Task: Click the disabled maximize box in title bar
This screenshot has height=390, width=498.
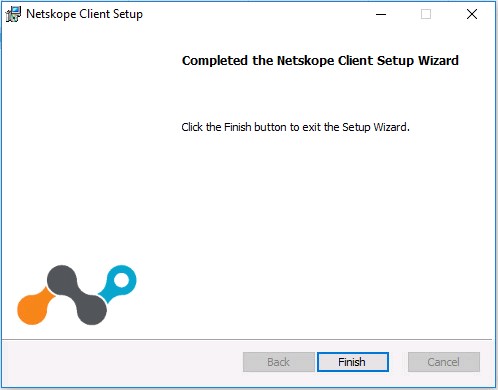Action: 426,14
